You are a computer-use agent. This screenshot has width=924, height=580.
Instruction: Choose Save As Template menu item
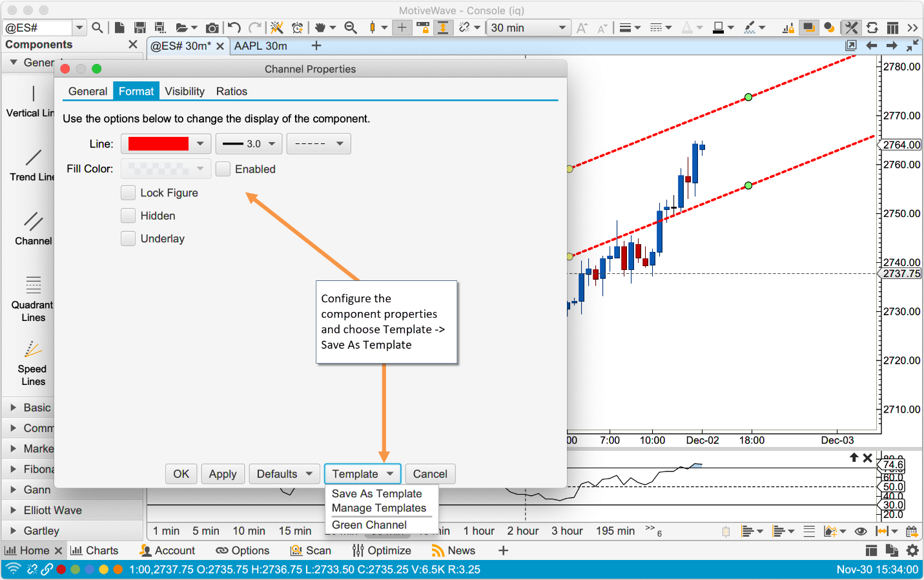pos(376,493)
